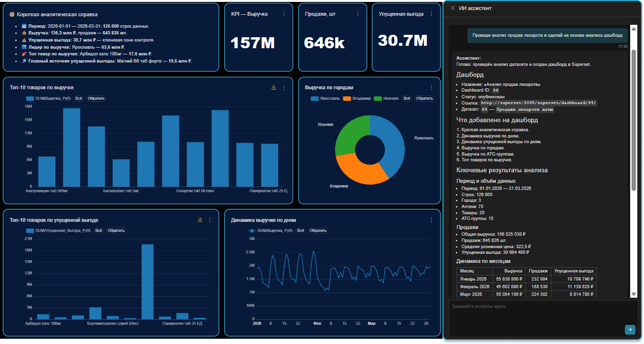Open the three-dot menu on Упущенная выгода card

[432, 14]
